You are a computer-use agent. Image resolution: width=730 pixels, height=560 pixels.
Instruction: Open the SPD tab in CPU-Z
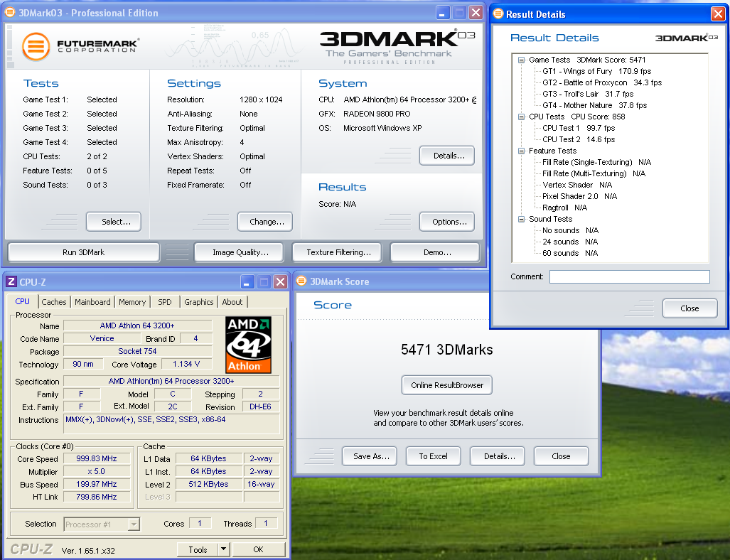[165, 302]
